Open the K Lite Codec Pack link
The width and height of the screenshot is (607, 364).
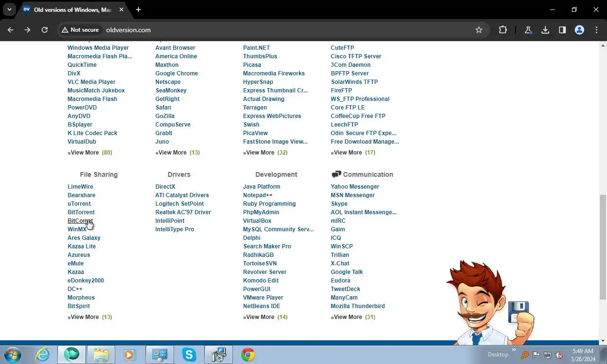(92, 133)
